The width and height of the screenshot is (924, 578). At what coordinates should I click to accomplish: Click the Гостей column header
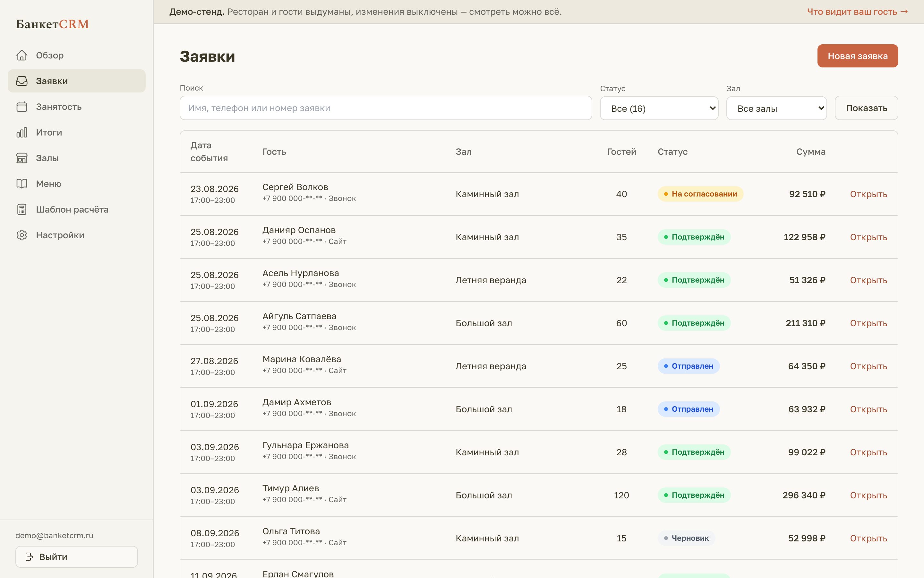click(x=621, y=152)
